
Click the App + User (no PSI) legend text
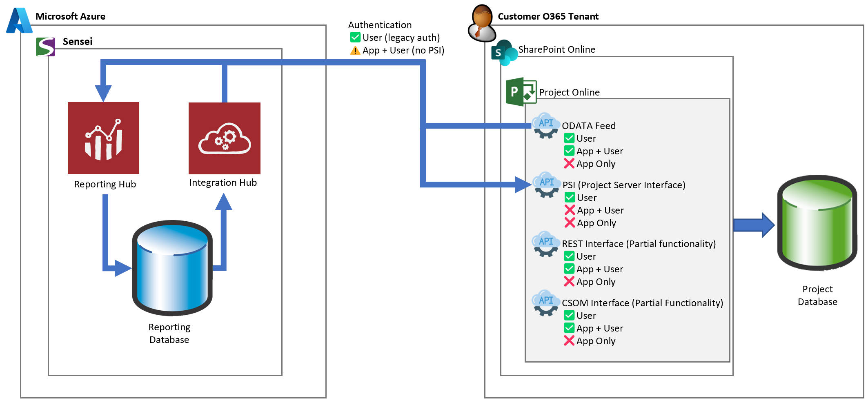(403, 50)
